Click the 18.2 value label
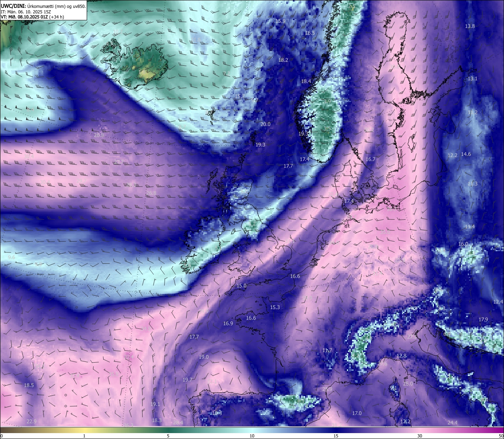Viewport: 504px width, 439px height. point(283,60)
